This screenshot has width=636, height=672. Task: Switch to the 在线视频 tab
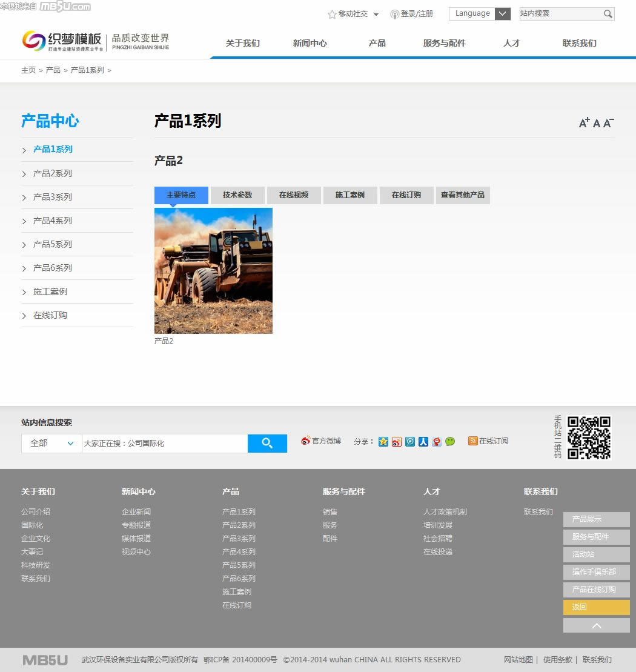(x=294, y=195)
